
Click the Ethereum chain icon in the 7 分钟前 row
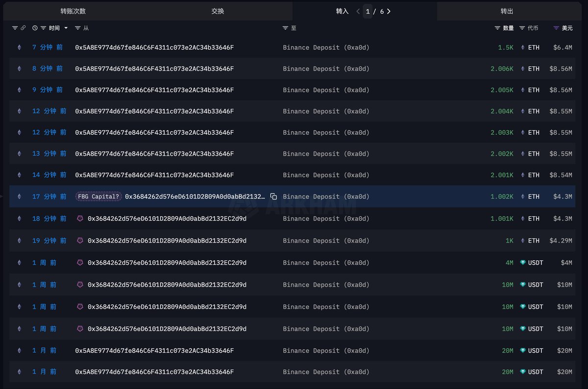[20, 48]
